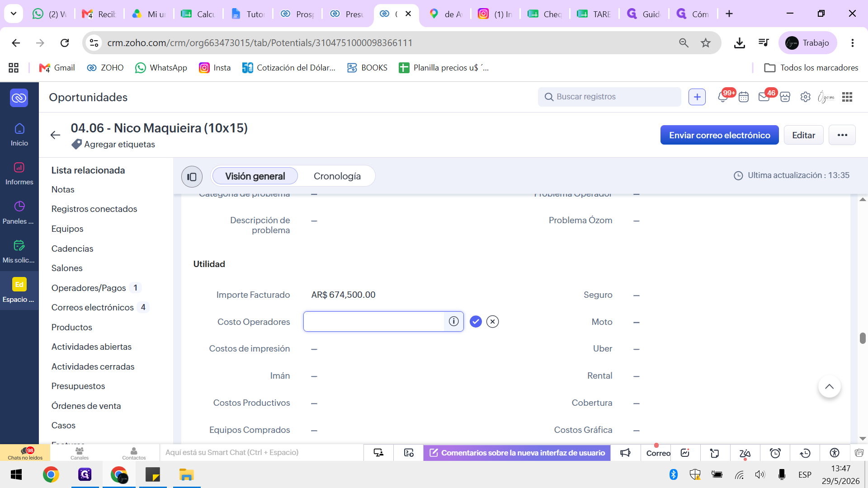Click the page vertical scrollbar thumb
868x488 pixels.
(x=863, y=338)
